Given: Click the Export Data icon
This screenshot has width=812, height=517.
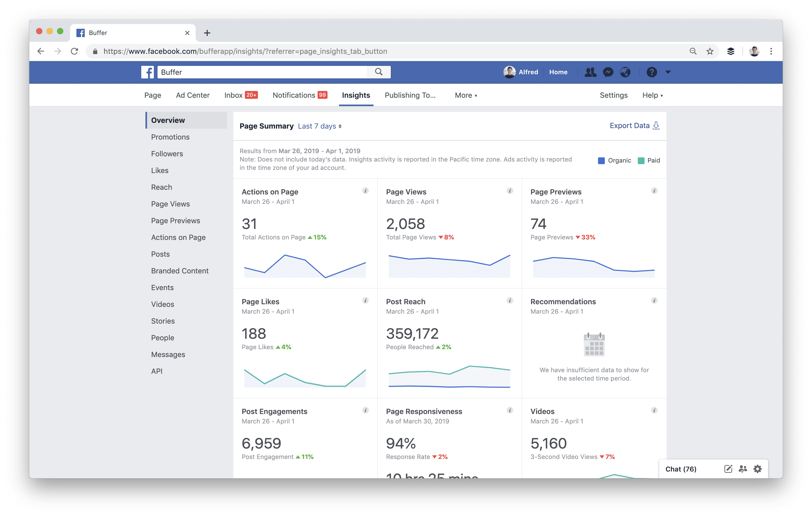Looking at the screenshot, I should point(656,125).
